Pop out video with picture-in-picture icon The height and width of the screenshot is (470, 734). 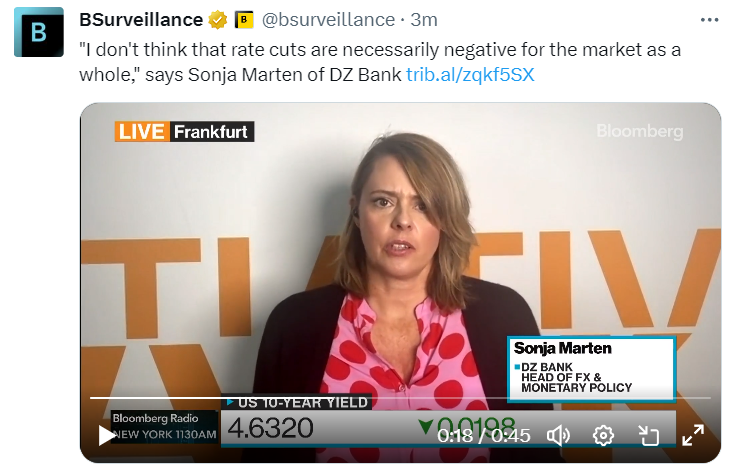648,436
